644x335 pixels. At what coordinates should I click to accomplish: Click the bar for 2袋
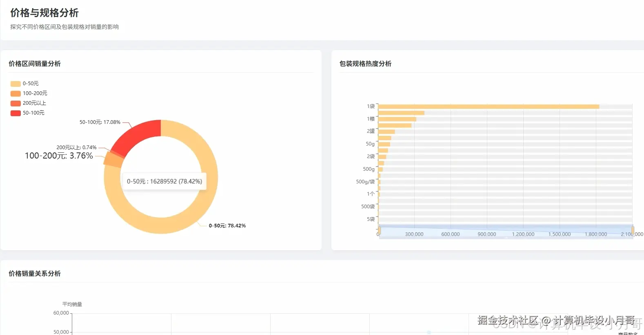click(x=382, y=157)
